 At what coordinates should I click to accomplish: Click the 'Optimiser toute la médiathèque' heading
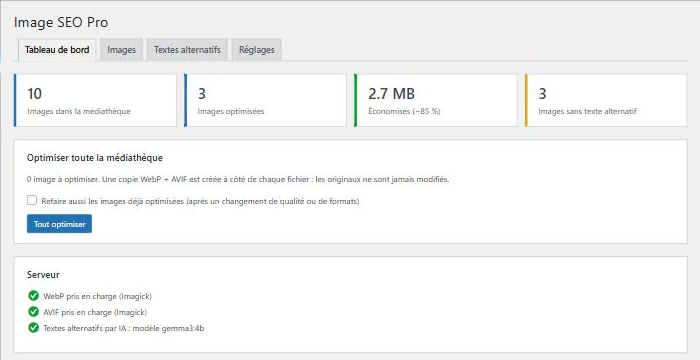tap(95, 158)
